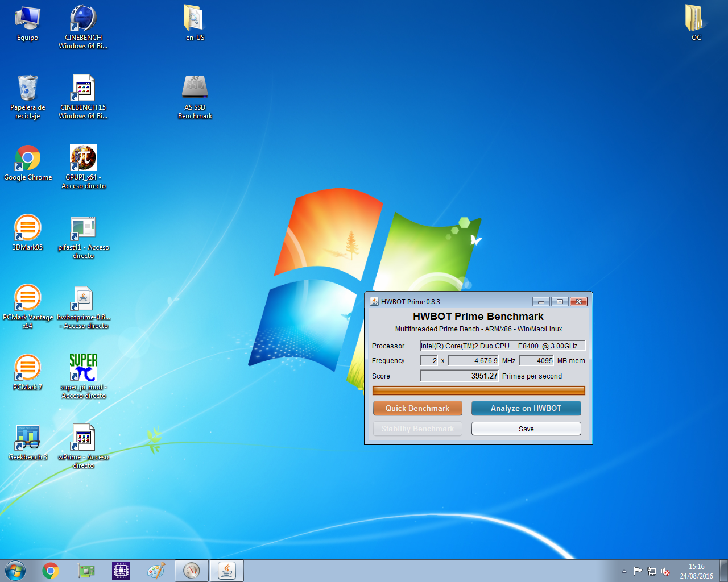Click the 'MB mem' label

click(571, 360)
